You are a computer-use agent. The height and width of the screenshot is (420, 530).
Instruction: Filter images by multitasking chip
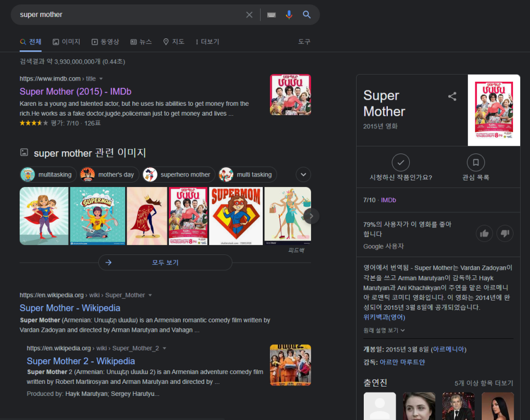48,175
